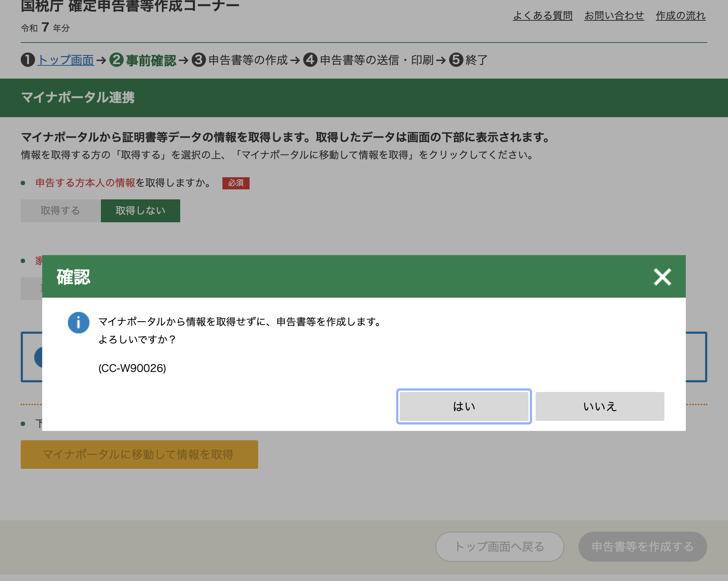This screenshot has width=728, height=581.
Task: Click step 5 circle icon 終了
Action: (x=456, y=60)
